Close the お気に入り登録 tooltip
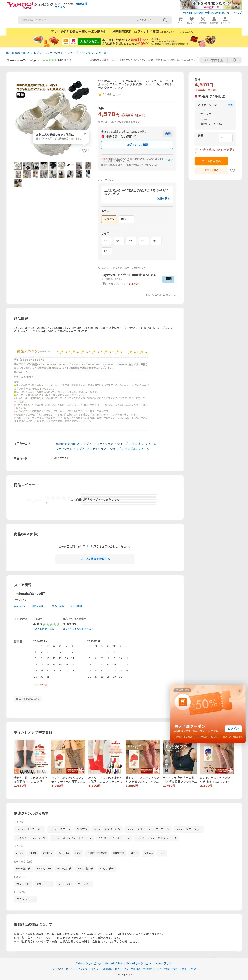The width and height of the screenshot is (248, 980). (x=85, y=134)
